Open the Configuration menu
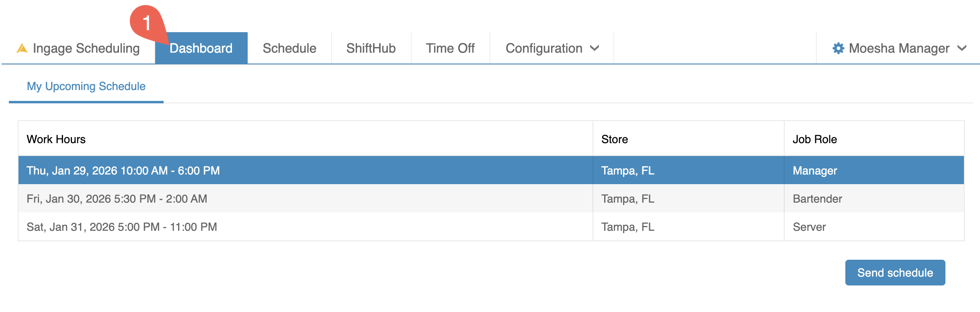Image resolution: width=980 pixels, height=312 pixels. tap(543, 48)
